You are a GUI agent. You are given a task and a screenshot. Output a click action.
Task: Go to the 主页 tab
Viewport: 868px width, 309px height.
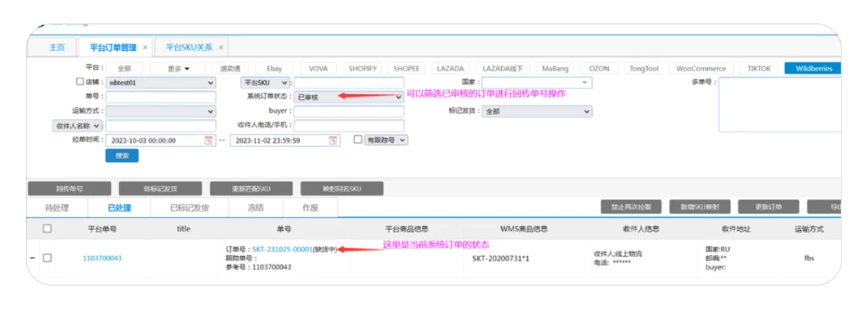point(57,48)
